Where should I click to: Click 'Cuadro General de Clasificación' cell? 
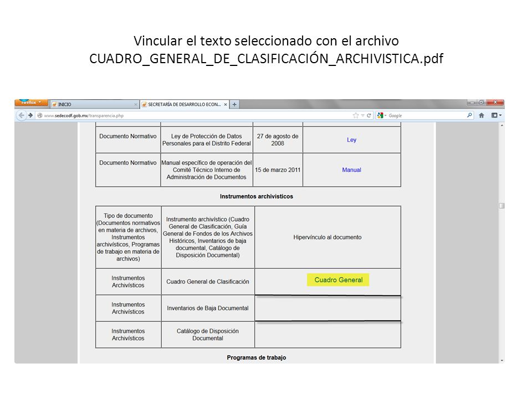pyautogui.click(x=208, y=282)
